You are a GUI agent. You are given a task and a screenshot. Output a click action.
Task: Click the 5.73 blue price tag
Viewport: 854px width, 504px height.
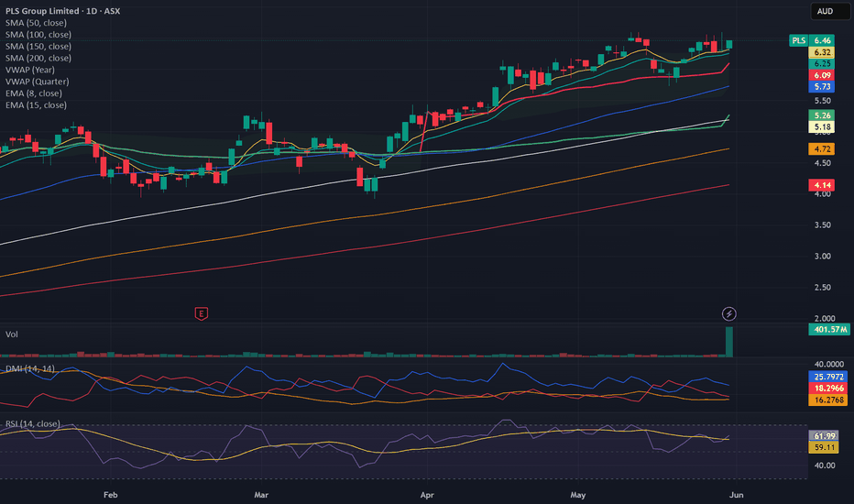point(821,87)
